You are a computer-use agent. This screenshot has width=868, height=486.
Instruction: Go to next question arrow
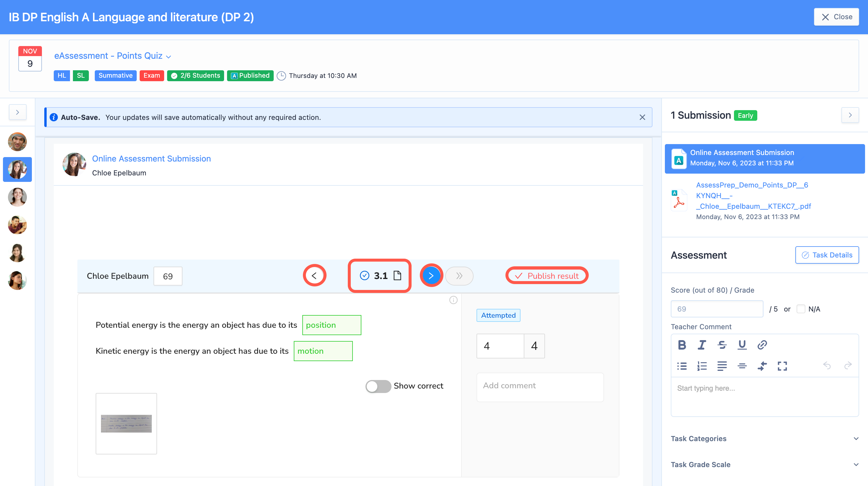(x=431, y=276)
